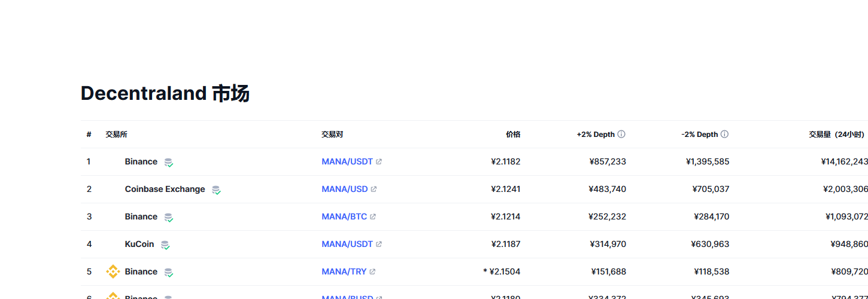Sort by # rank column header
The image size is (868, 299).
[89, 135]
